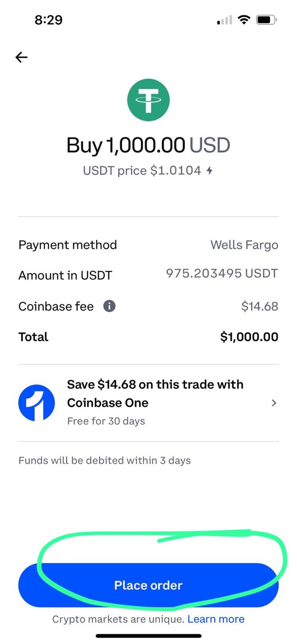The width and height of the screenshot is (297, 644).
Task: Tap the back arrow icon
Action: [21, 57]
